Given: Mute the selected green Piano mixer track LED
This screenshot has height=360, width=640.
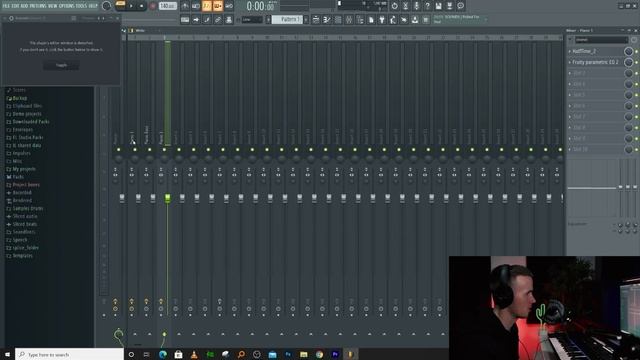Looking at the screenshot, I should point(164,150).
